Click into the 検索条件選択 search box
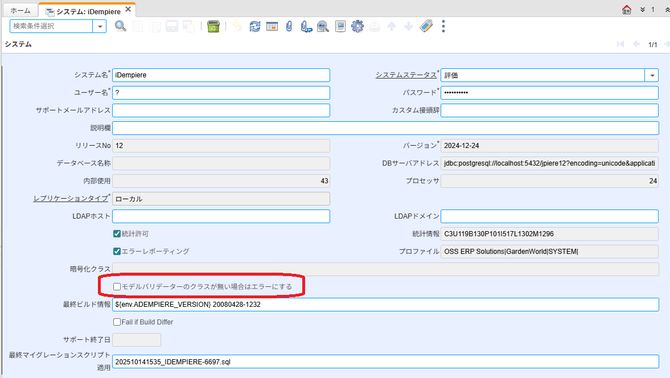 (51, 26)
